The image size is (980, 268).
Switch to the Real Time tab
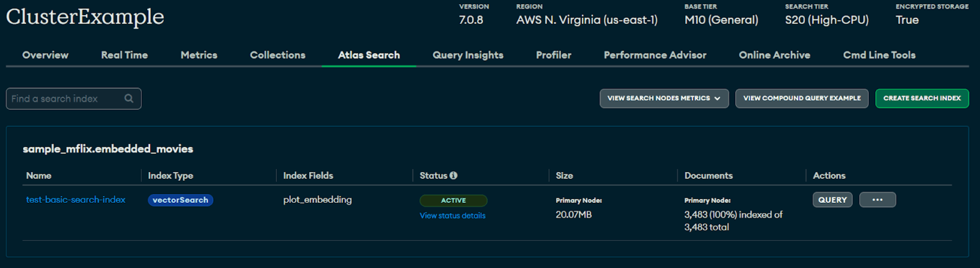coord(125,55)
